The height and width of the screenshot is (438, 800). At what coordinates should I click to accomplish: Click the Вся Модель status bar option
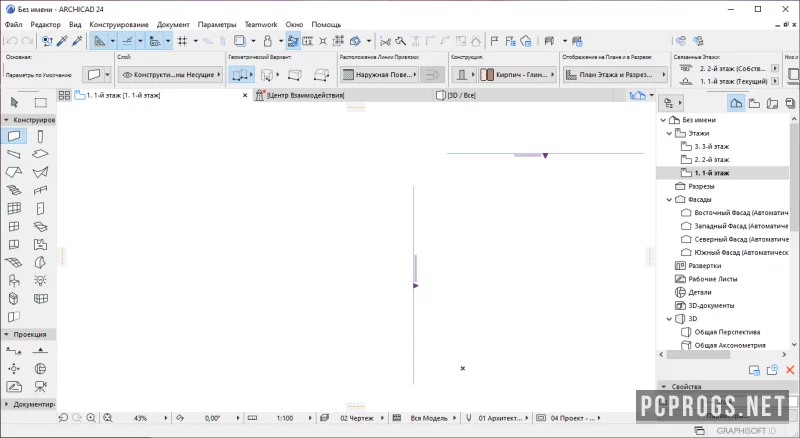click(x=429, y=418)
